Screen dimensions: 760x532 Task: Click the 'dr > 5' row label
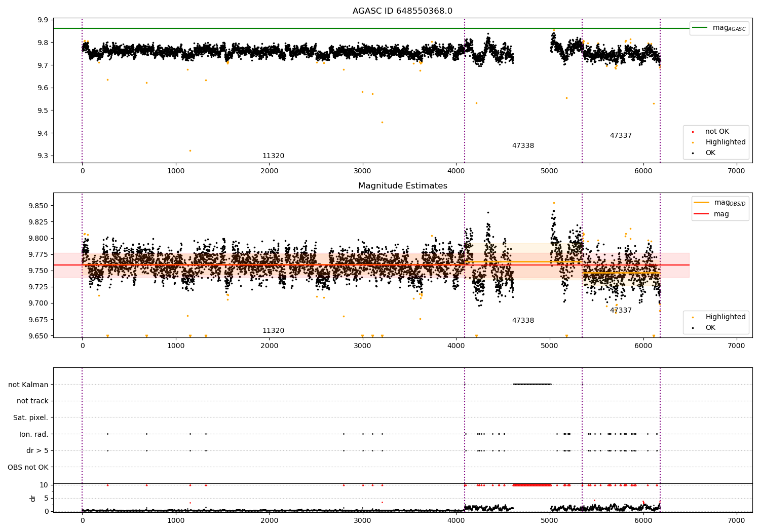[x=37, y=451]
